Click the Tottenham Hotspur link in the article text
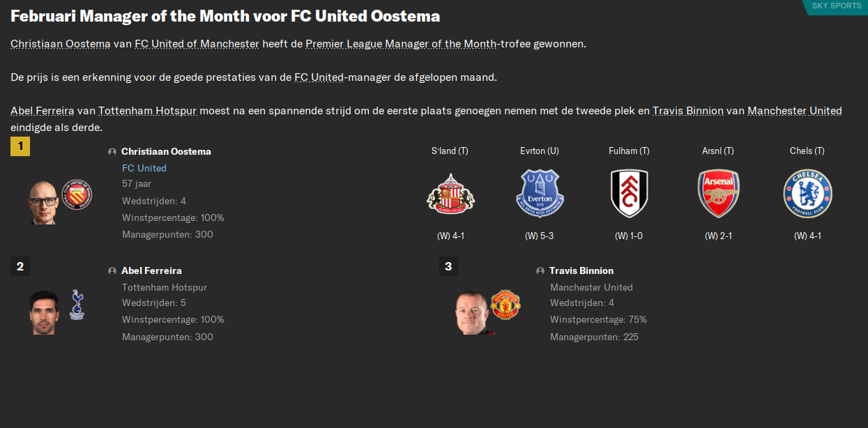The height and width of the screenshot is (428, 868). click(x=147, y=111)
